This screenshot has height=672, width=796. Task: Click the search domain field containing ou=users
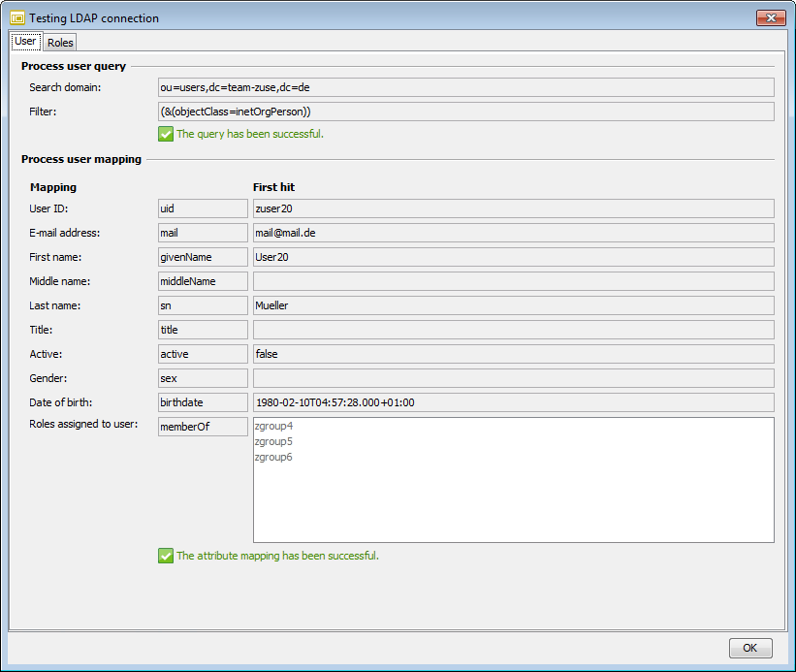(x=465, y=87)
